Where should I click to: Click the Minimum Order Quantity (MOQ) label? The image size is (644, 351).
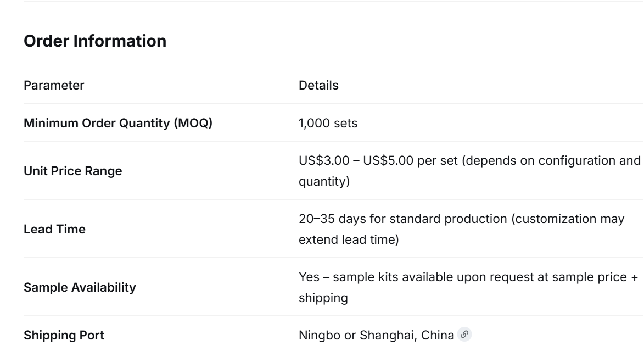tap(118, 123)
